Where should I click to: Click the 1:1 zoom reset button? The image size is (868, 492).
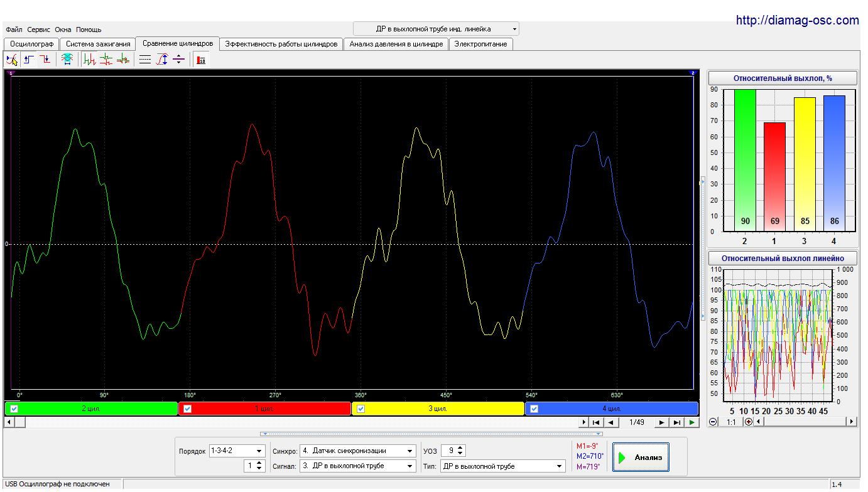coord(731,422)
